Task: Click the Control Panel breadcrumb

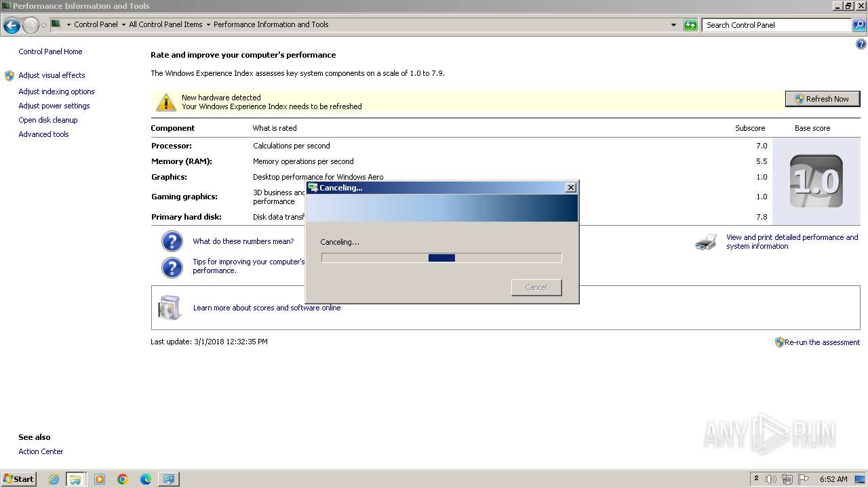Action: click(96, 24)
